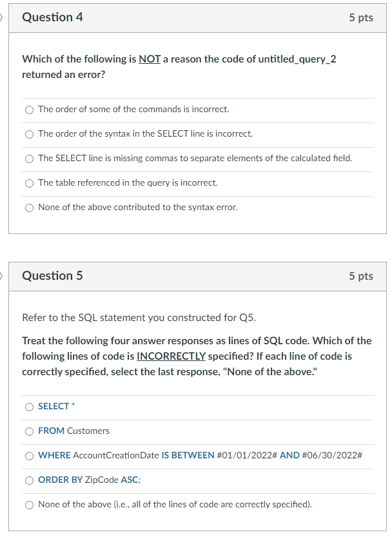392x537 pixels.
Task: Collapse Question 4 using its left chevron
Action: (x=3, y=17)
